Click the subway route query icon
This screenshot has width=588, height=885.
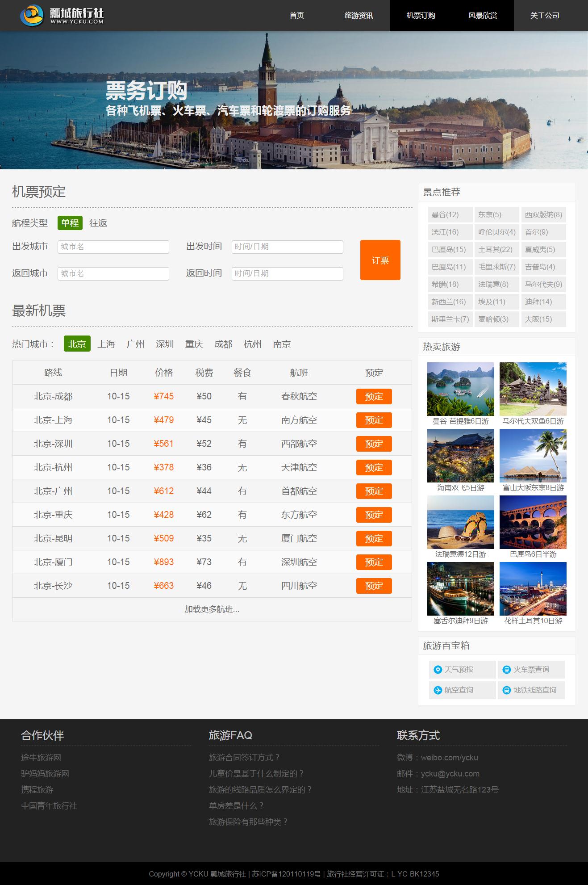[x=506, y=690]
